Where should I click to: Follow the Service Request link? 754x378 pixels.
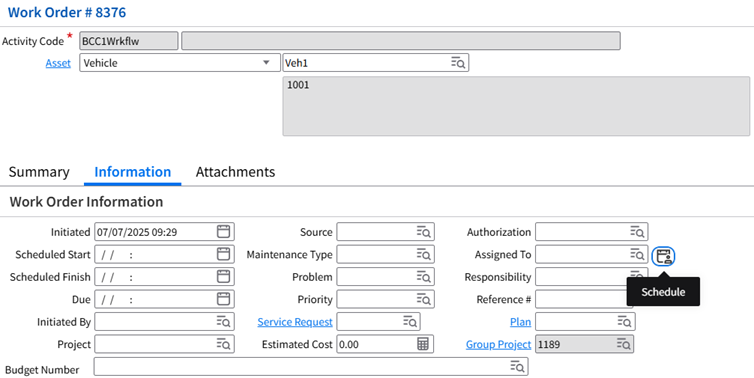[x=295, y=322]
